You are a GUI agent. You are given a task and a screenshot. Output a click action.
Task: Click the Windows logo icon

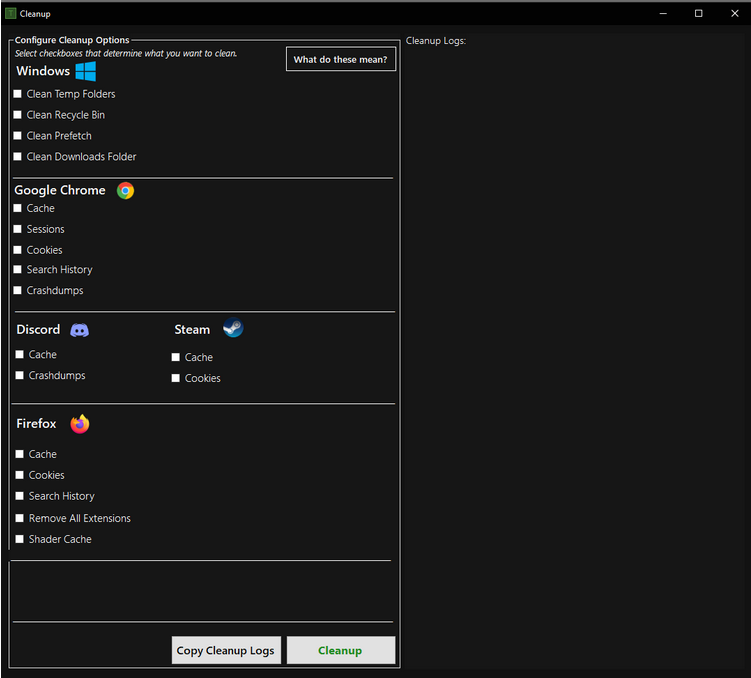(86, 71)
